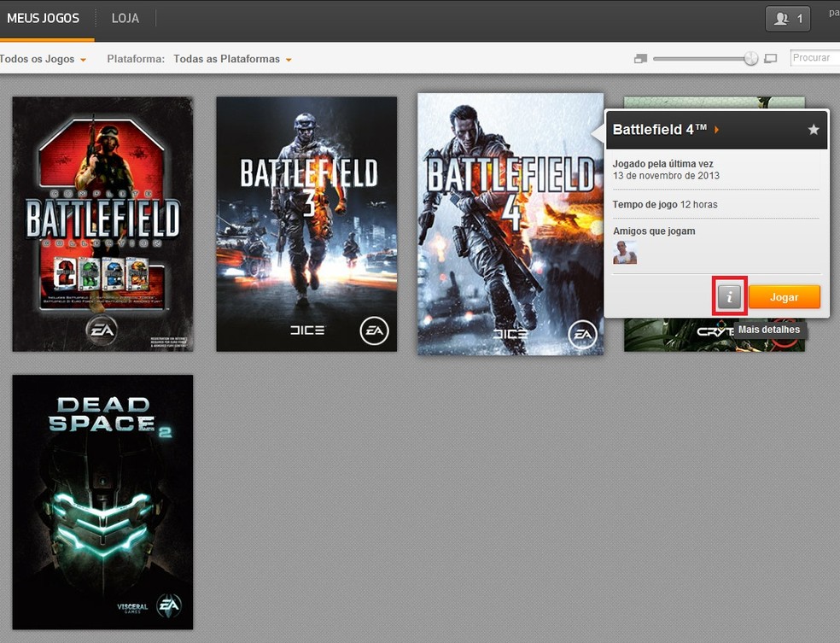The width and height of the screenshot is (840, 643).
Task: Expand Todos os Jogos filter dropdown
Action: [x=43, y=59]
